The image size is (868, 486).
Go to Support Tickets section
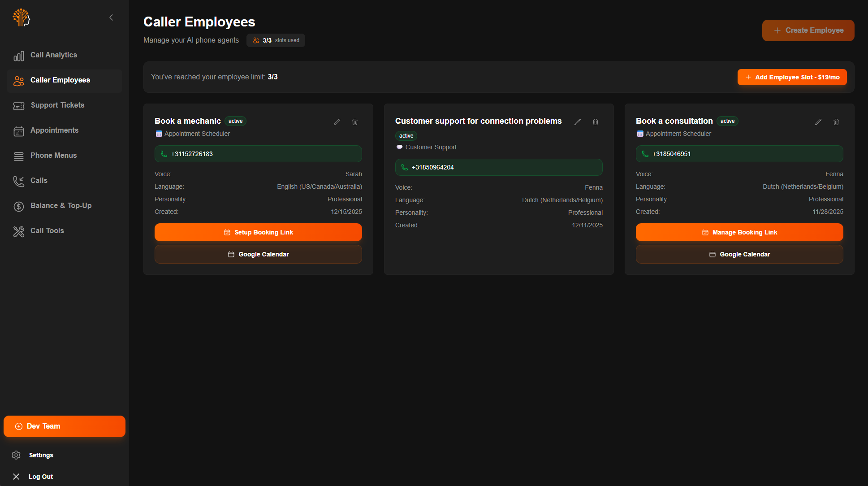[x=57, y=105]
